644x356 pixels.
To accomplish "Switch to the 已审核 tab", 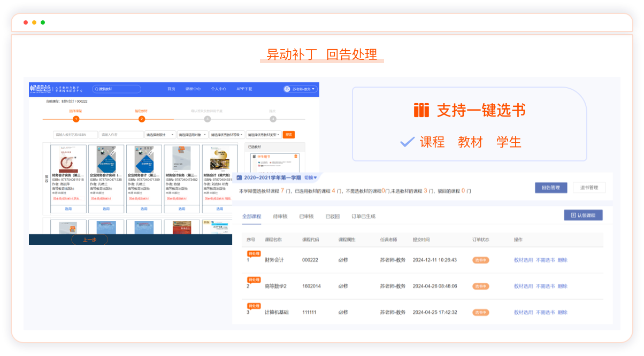I will click(x=306, y=216).
